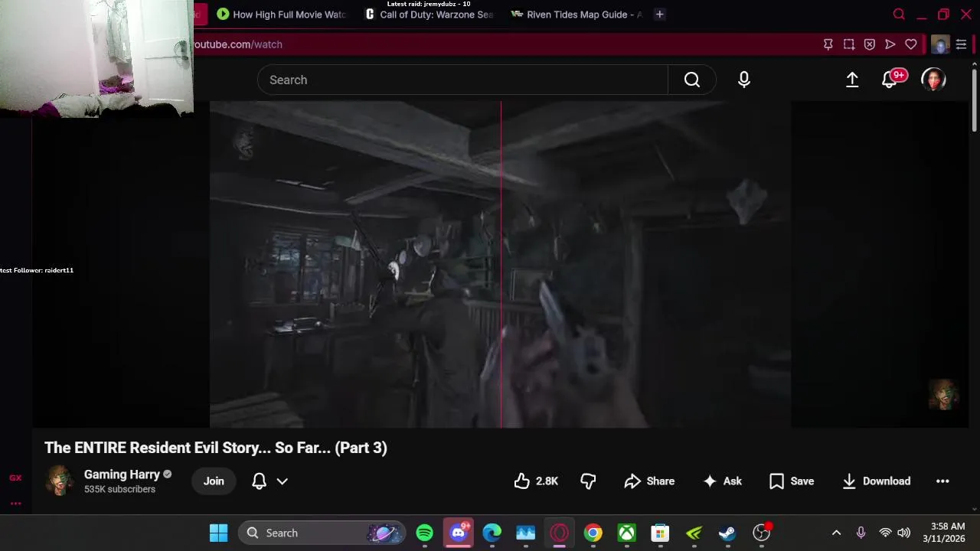Open a new browser tab
Image resolution: width=980 pixels, height=551 pixels.
pyautogui.click(x=659, y=15)
